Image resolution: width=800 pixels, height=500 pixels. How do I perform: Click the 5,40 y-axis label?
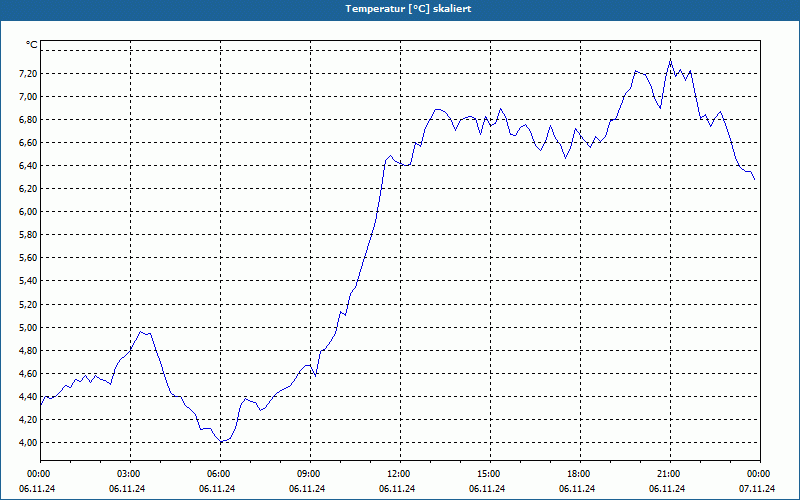28,281
